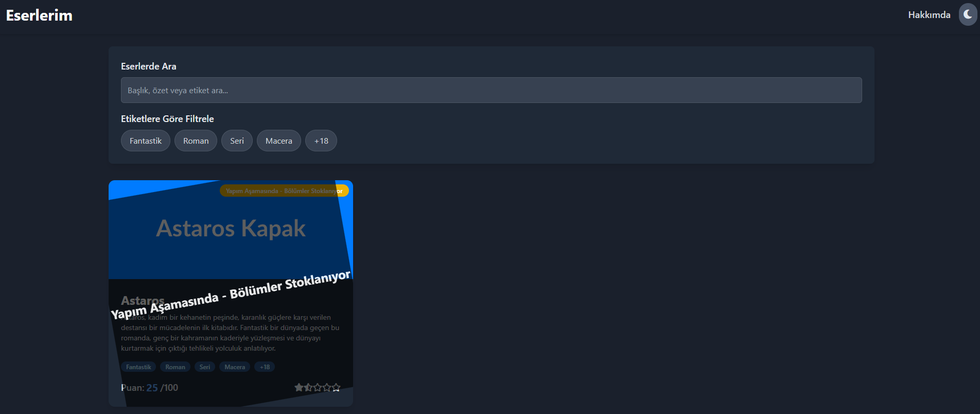The height and width of the screenshot is (414, 980).
Task: Select the Fantastik tag inside Astaros card
Action: (x=138, y=367)
